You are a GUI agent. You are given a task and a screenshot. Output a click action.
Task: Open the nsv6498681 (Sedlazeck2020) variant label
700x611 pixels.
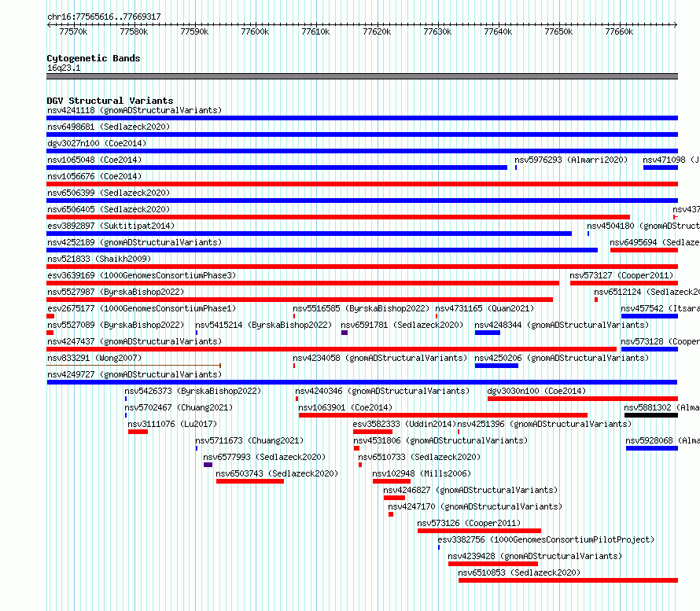109,127
